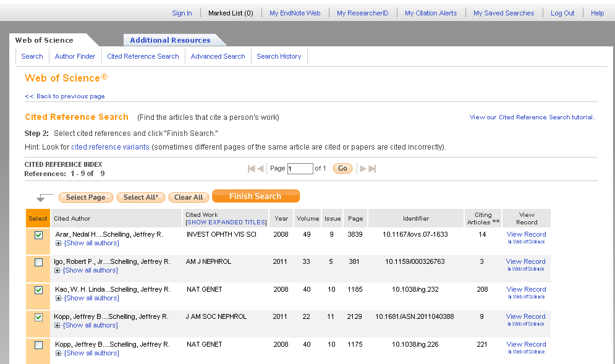Click the Citing Articles column header
Screen dimensions: 615x364
pos(483,218)
